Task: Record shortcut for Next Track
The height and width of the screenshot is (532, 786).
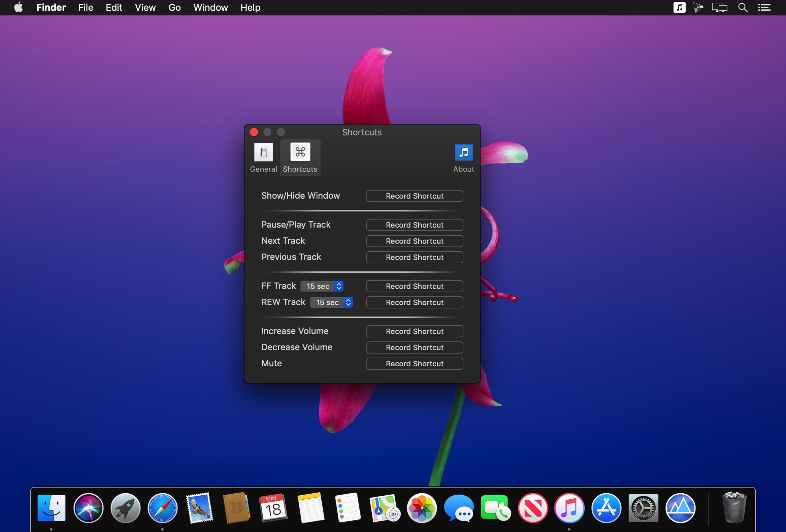Action: [x=415, y=241]
